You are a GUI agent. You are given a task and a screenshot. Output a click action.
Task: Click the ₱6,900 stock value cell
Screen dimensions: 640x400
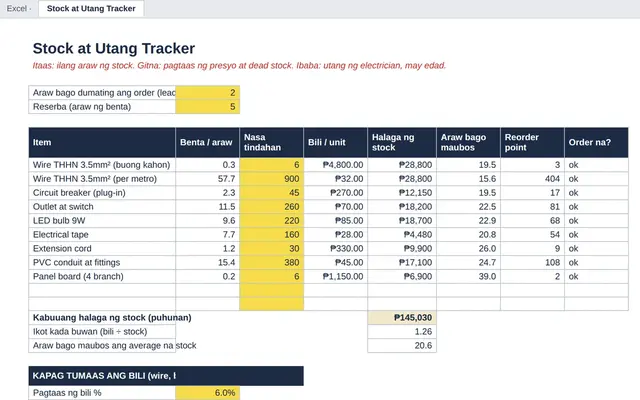(x=402, y=276)
